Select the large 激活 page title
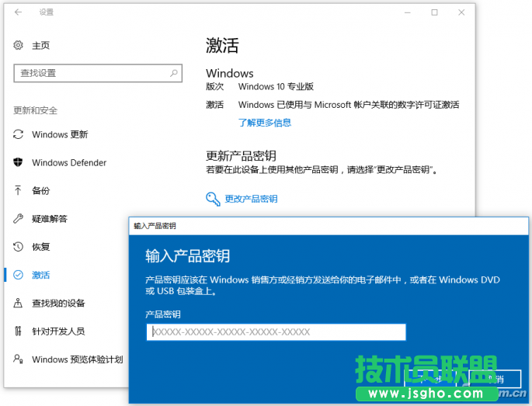This screenshot has height=406, width=532. point(222,46)
